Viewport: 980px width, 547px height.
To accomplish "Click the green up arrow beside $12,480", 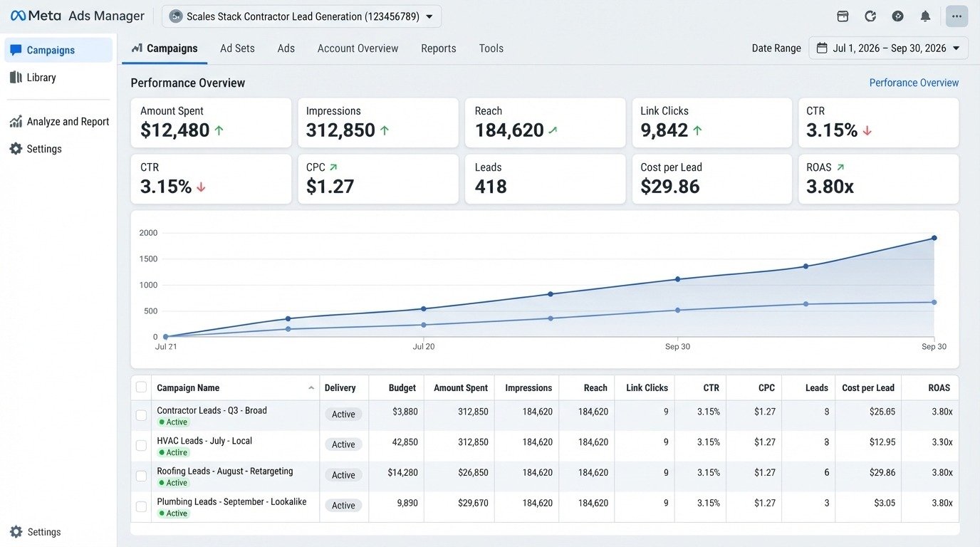I will point(219,130).
